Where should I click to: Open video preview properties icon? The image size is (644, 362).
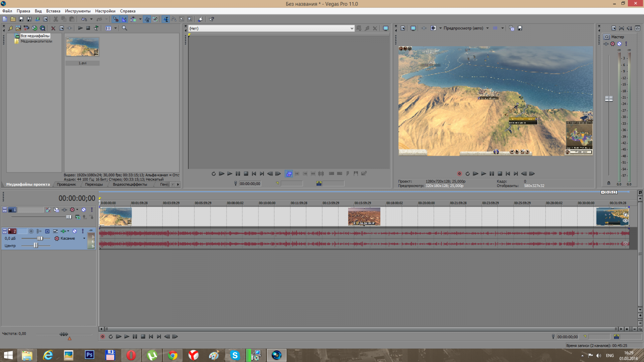[402, 28]
